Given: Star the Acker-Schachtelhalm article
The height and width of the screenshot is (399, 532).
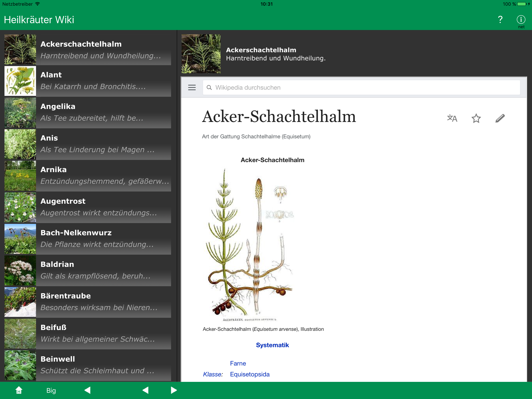Looking at the screenshot, I should 476,118.
